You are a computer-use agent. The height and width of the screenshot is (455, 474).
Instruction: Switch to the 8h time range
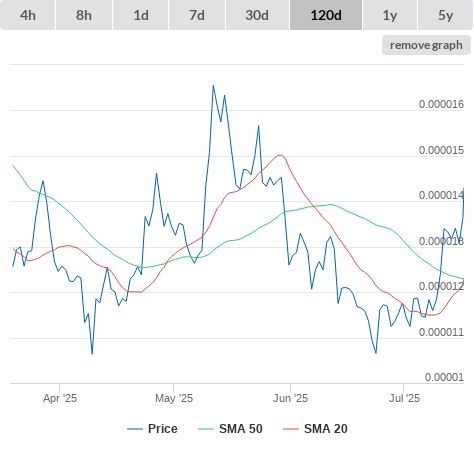click(84, 15)
